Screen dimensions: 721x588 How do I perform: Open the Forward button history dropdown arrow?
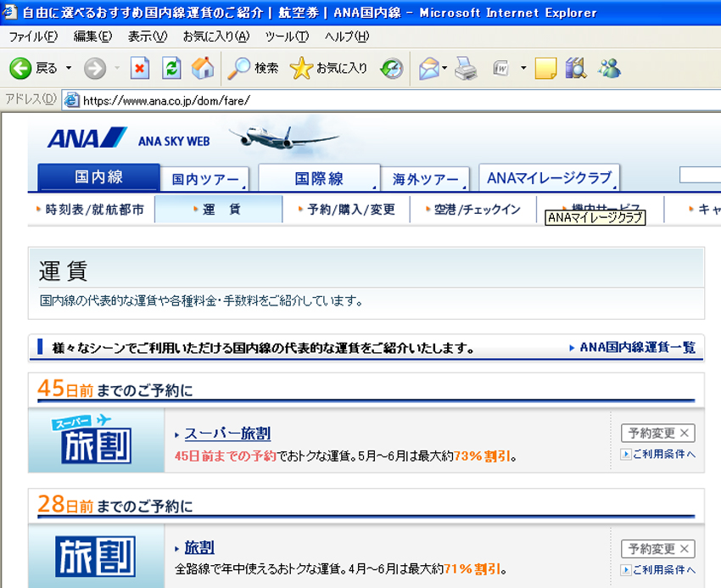pos(117,68)
